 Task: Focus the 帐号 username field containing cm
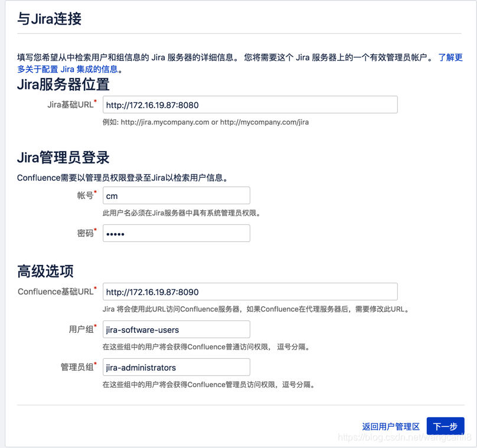(177, 195)
